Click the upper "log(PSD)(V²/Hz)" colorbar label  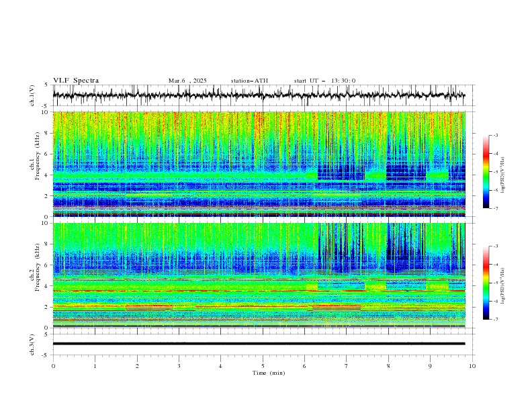[503, 175]
